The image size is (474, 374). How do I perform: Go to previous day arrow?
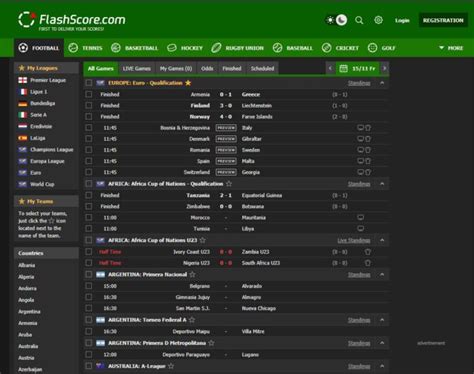tap(330, 68)
